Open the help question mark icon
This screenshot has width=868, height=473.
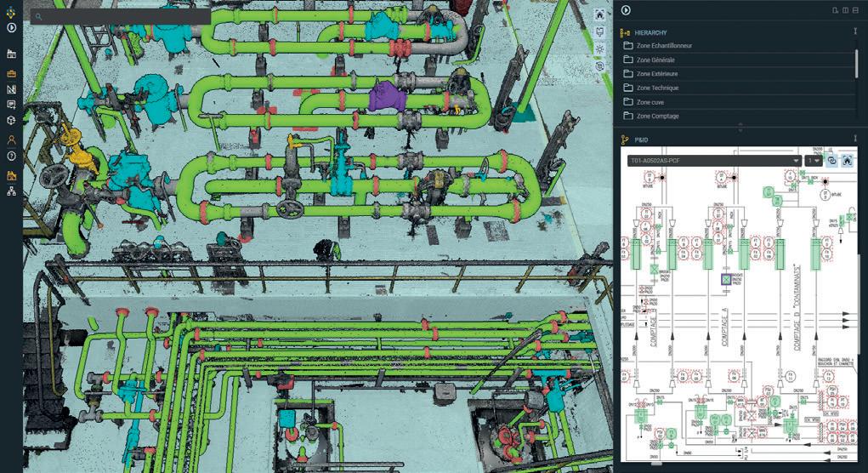(x=11, y=157)
